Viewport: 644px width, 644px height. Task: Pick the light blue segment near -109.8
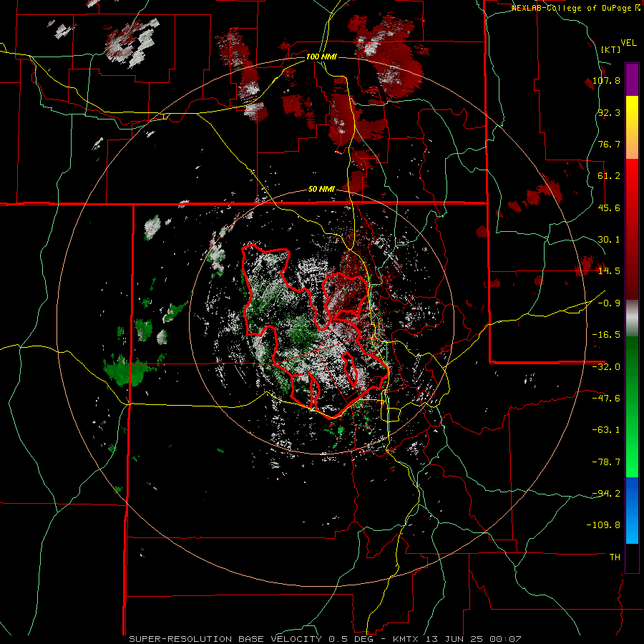[x=632, y=529]
